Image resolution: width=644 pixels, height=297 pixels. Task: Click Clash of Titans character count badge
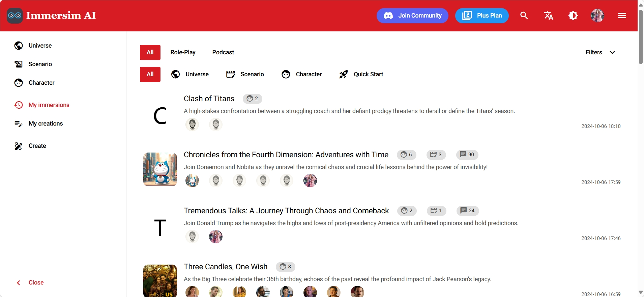[253, 99]
